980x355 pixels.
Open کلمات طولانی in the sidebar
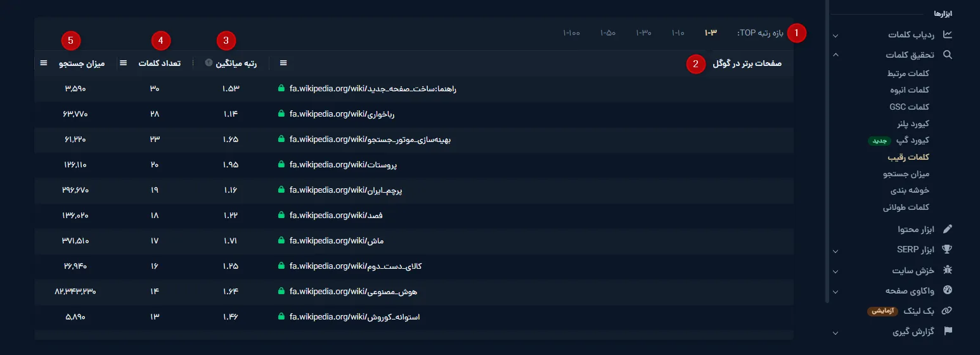click(x=906, y=207)
